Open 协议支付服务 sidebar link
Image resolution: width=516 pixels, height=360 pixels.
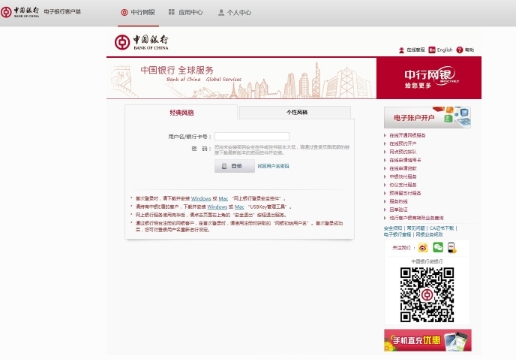click(403, 185)
